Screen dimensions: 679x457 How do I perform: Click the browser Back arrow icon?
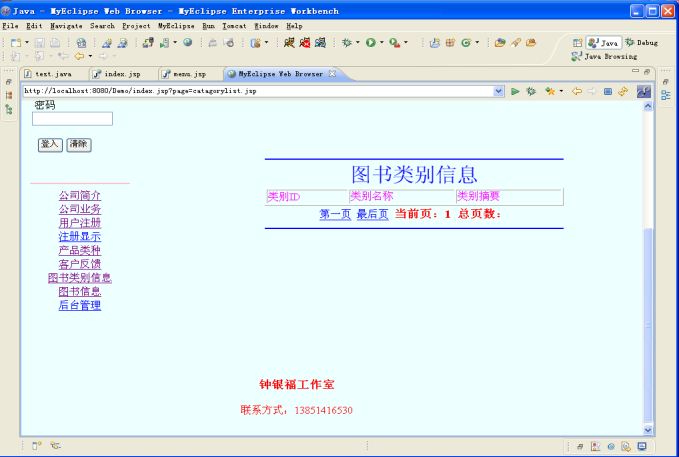click(577, 91)
